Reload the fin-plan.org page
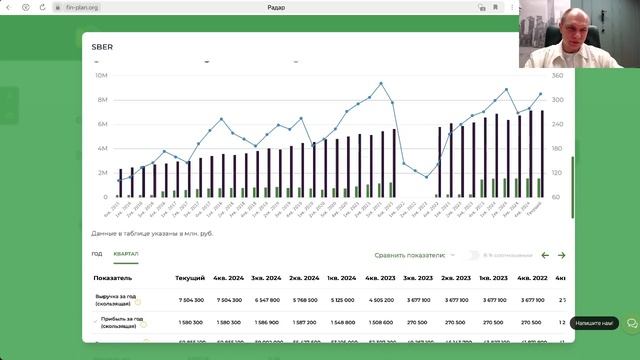 [42, 7]
